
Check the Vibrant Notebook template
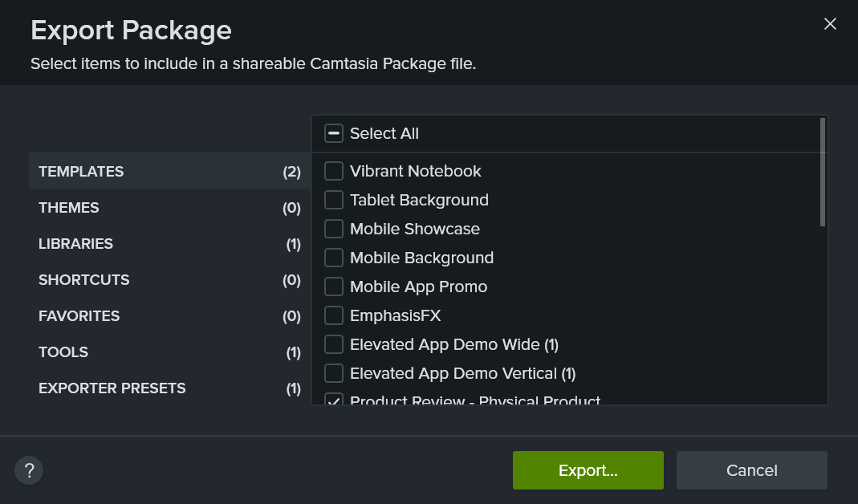(x=334, y=171)
